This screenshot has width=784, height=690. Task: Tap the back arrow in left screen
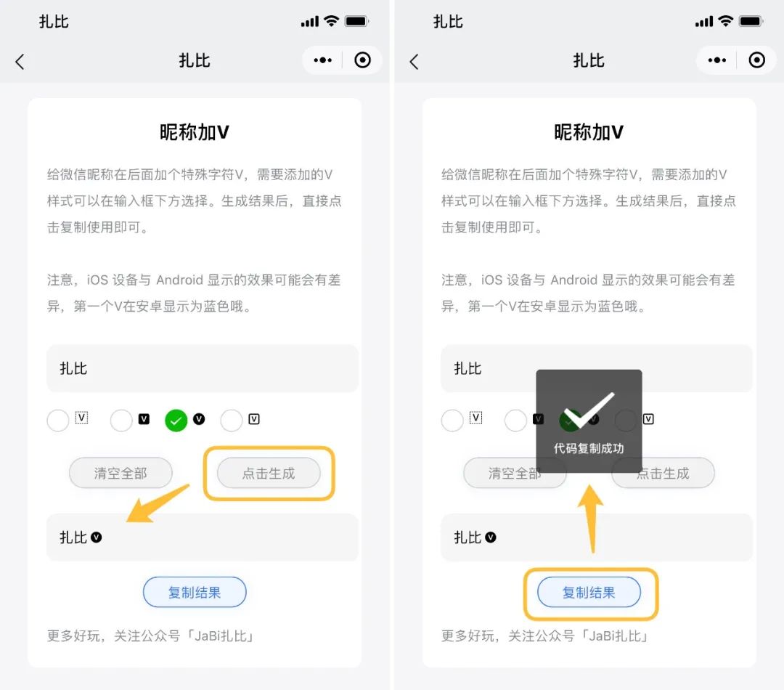pyautogui.click(x=20, y=62)
